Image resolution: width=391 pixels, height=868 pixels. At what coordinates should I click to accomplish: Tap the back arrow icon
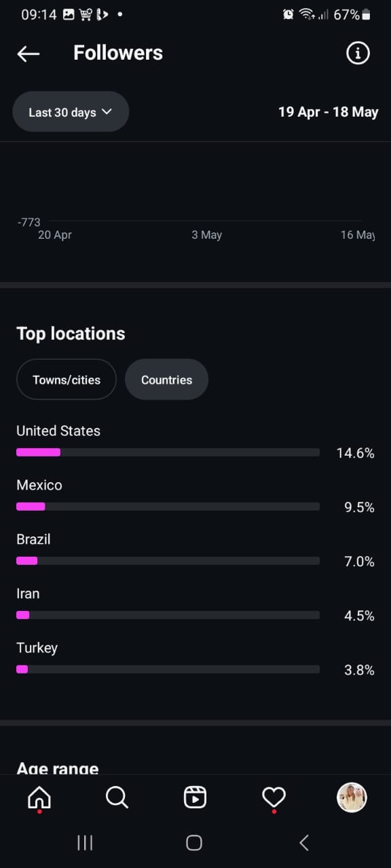(29, 54)
